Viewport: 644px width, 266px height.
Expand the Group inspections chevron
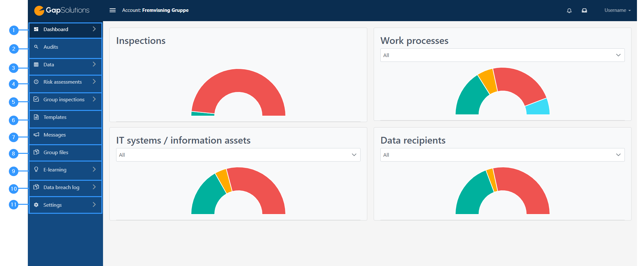click(x=94, y=99)
